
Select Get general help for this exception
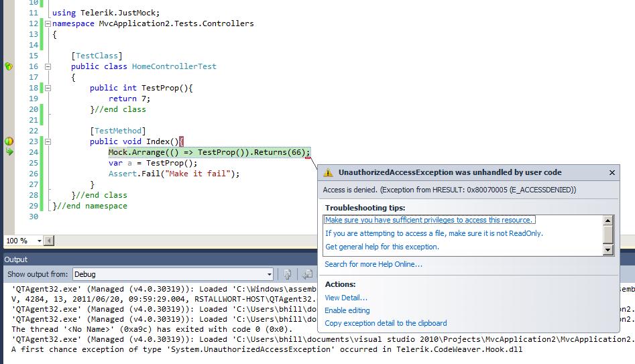[382, 247]
